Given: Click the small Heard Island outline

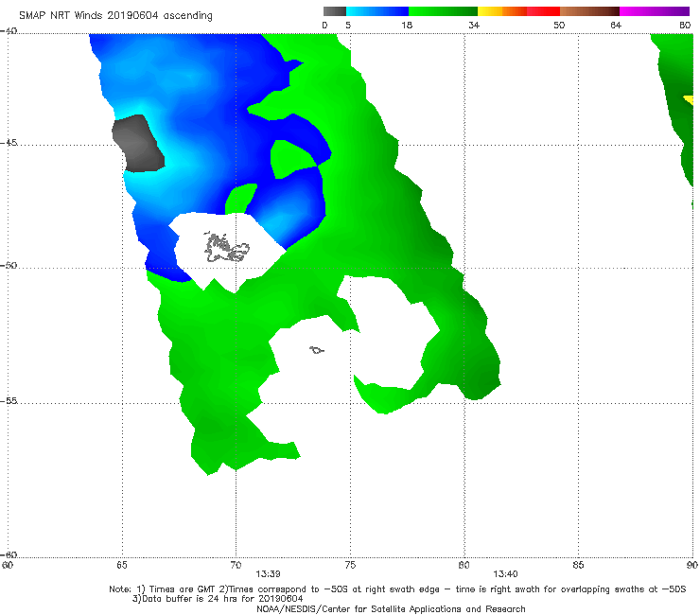Looking at the screenshot, I should point(317,350).
